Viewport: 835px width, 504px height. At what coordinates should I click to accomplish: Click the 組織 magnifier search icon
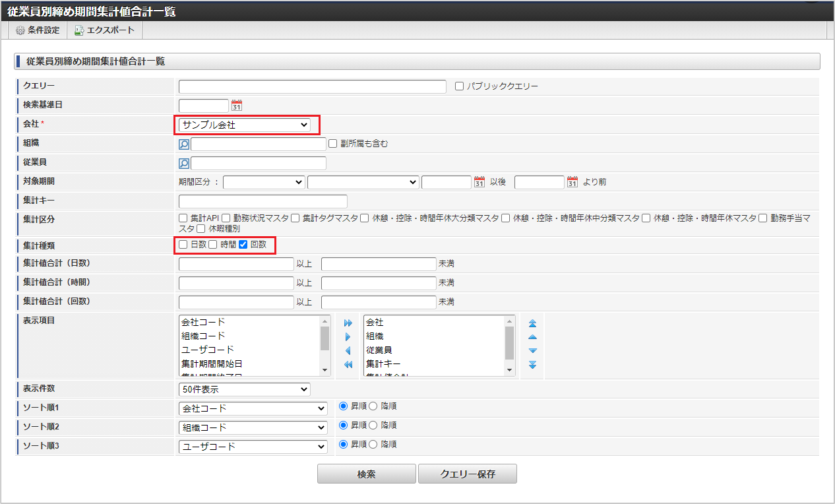coord(183,143)
